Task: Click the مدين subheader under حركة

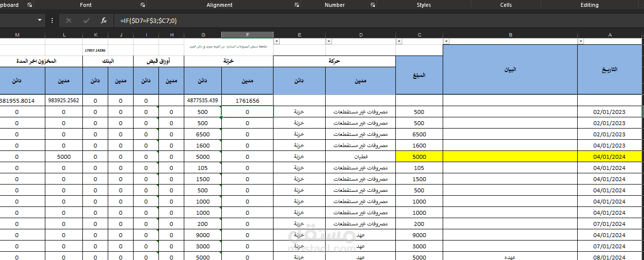Action: click(x=361, y=80)
